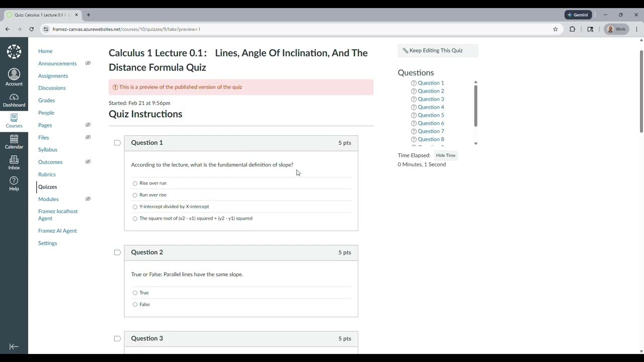Click the hidden eye icon beside Announcements
This screenshot has width=644, height=362.
(88, 63)
